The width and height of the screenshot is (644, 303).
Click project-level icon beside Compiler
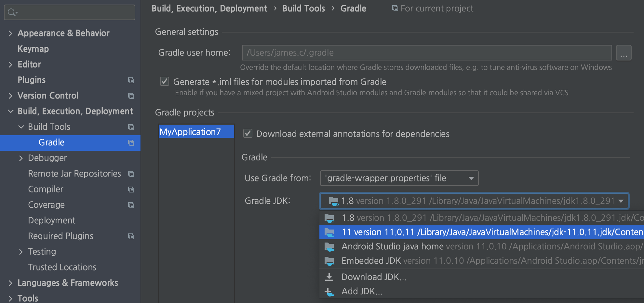131,189
